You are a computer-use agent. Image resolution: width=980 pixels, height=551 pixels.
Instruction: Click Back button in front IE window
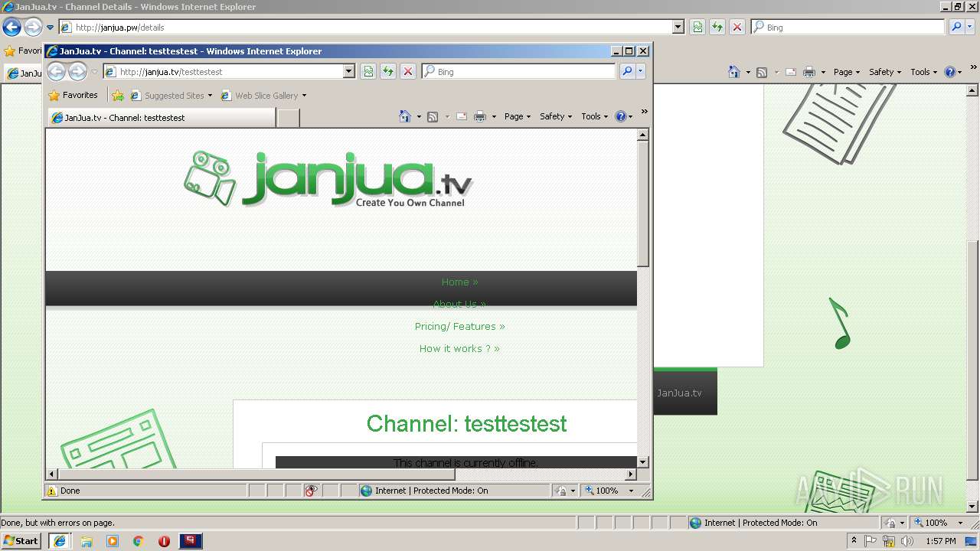pyautogui.click(x=57, y=71)
